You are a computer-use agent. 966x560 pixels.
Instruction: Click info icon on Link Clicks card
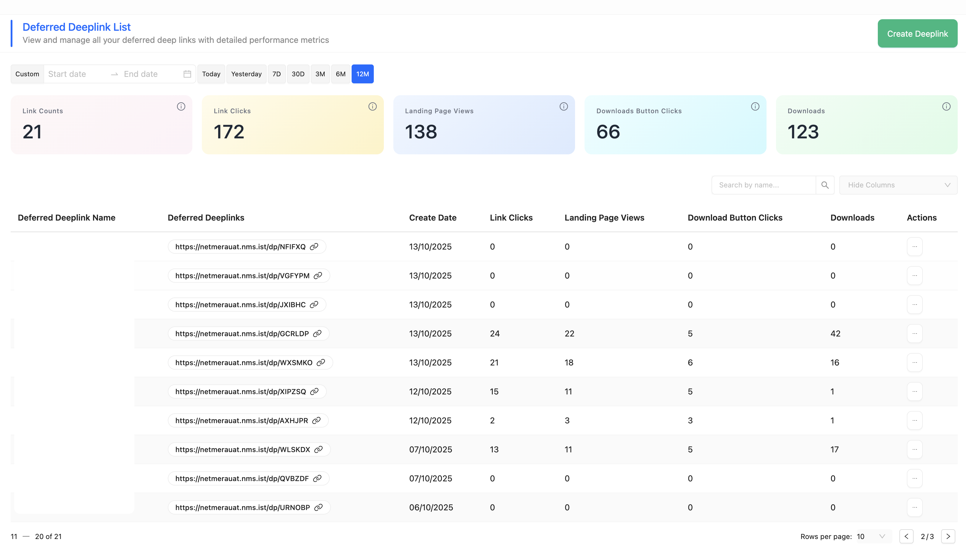(372, 106)
